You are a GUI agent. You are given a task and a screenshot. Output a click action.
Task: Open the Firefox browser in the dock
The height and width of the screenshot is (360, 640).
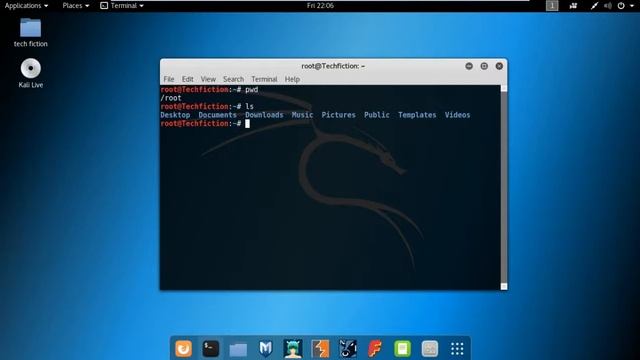click(x=184, y=349)
